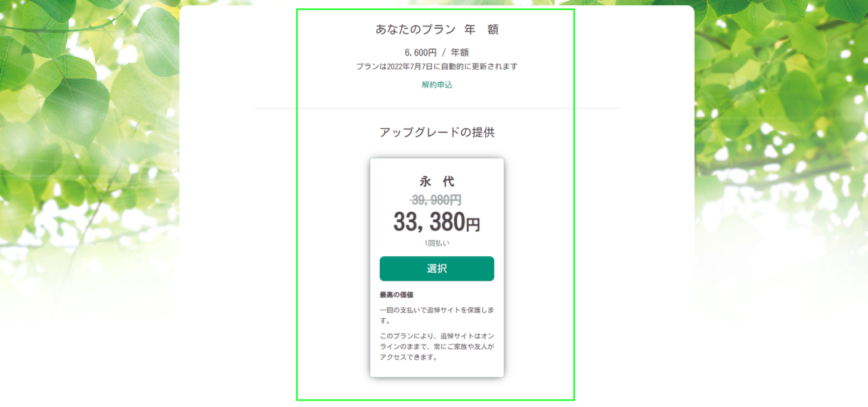This screenshot has width=868, height=407.
Task: Click the horizontal divider below 解約申込
Action: pos(437,108)
